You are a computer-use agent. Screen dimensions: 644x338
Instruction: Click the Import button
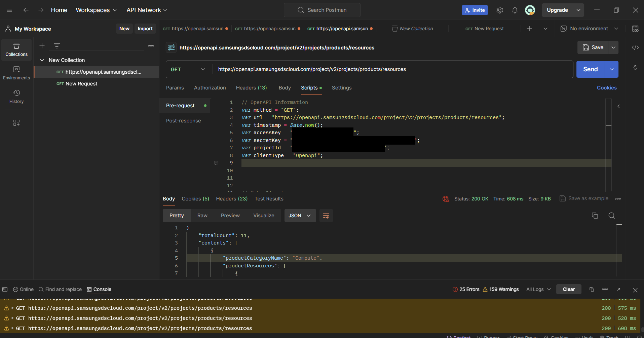(145, 29)
